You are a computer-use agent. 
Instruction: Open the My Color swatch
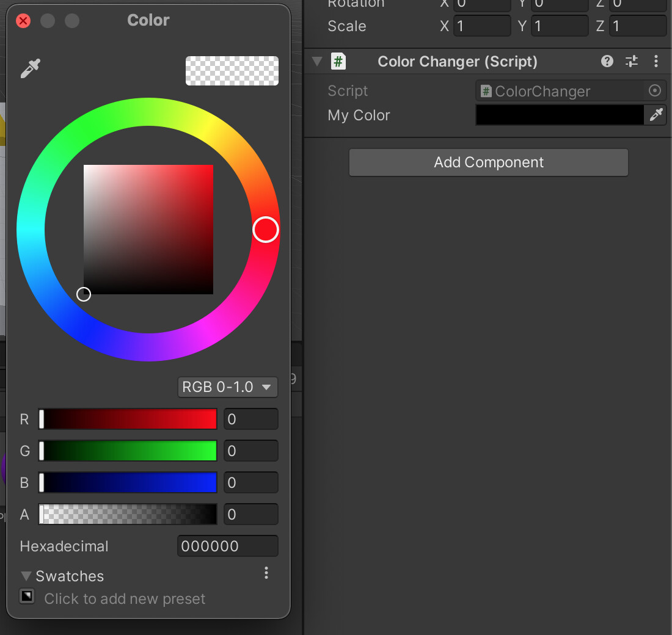[x=559, y=115]
